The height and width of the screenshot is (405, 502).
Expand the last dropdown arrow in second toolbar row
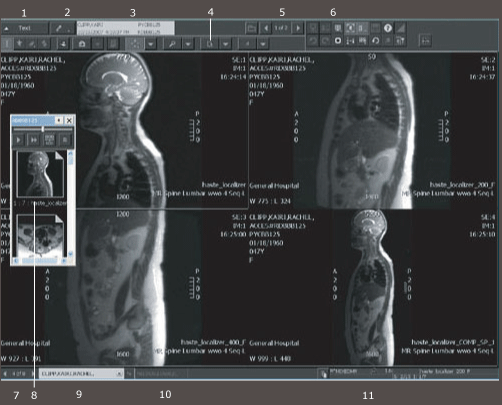coord(263,44)
